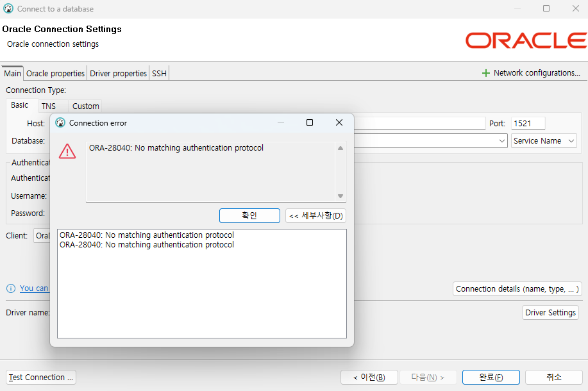Viewport: 588px width, 391px height.
Task: Go back with 이전(B) button
Action: pos(369,378)
